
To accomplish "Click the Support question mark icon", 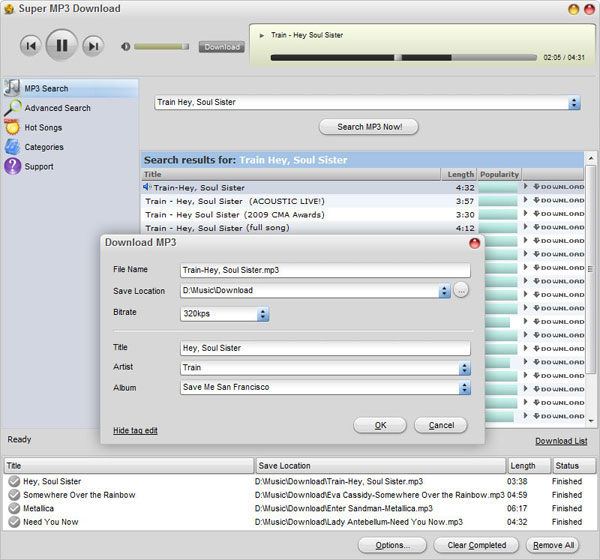I will click(13, 167).
